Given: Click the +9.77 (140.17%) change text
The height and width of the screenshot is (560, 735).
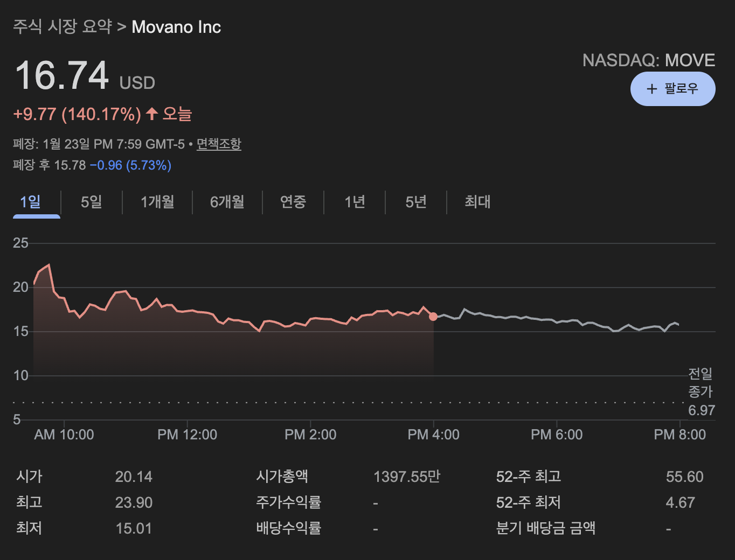Looking at the screenshot, I should 77,114.
